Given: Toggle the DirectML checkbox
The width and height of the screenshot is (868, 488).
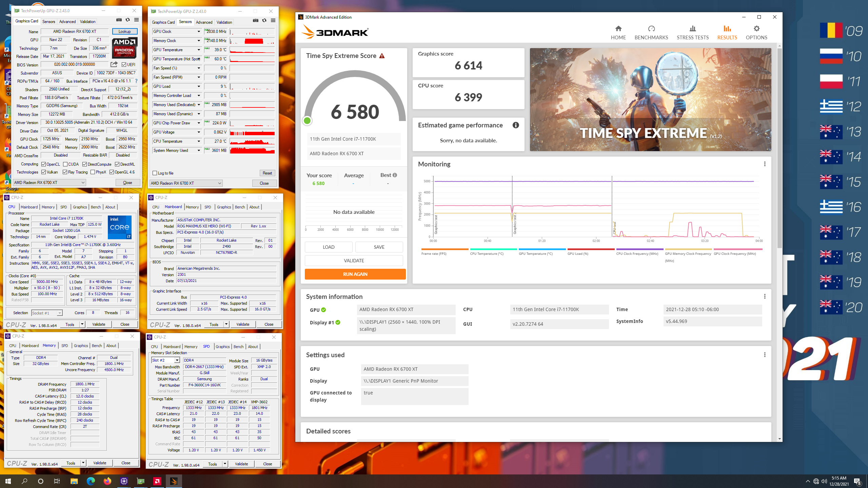Looking at the screenshot, I should [117, 164].
